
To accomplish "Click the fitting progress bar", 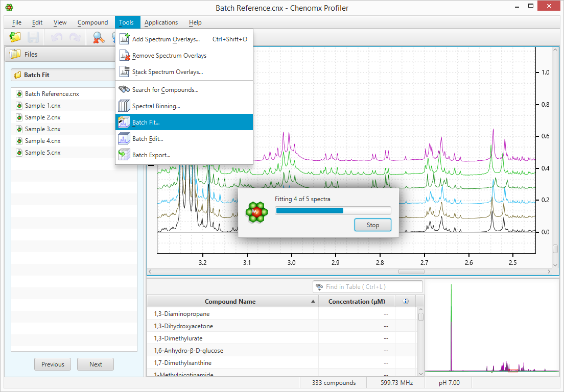I will [333, 211].
